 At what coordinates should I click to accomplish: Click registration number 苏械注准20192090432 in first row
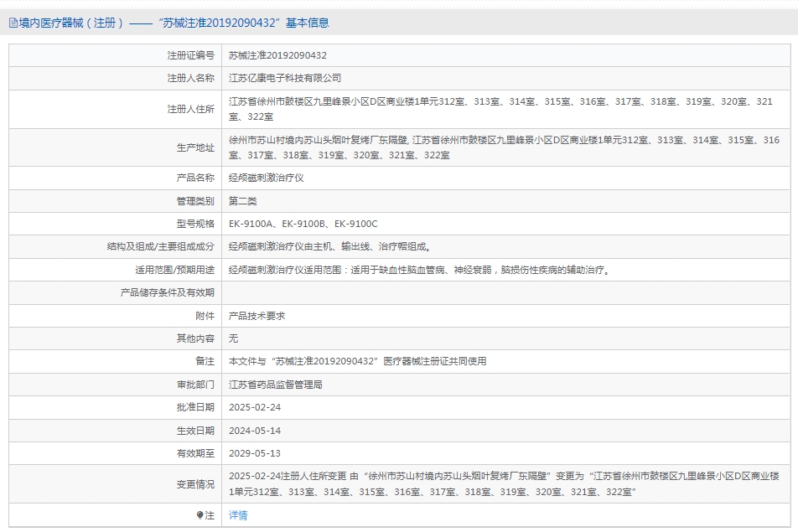tap(277, 55)
